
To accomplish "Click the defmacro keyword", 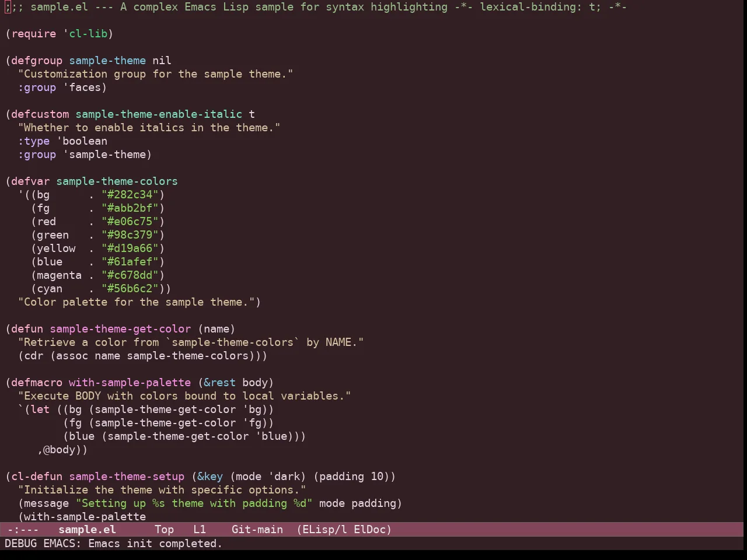I will 37,383.
